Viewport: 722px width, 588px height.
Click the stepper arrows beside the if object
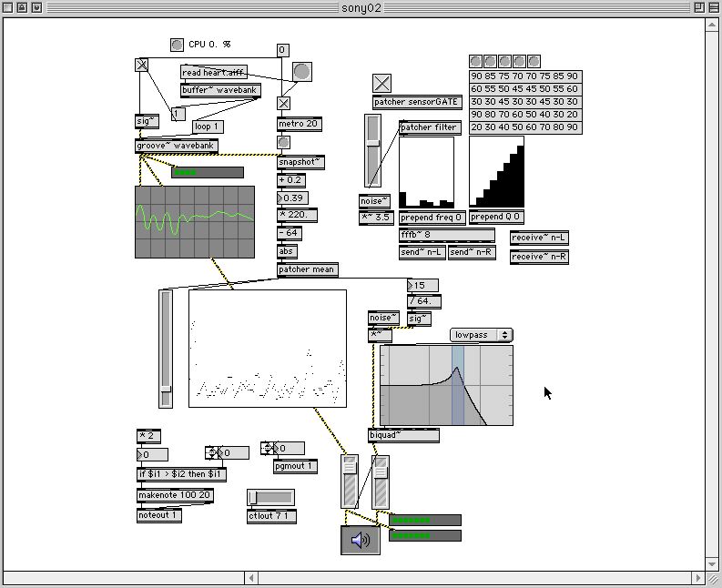pyautogui.click(x=213, y=452)
